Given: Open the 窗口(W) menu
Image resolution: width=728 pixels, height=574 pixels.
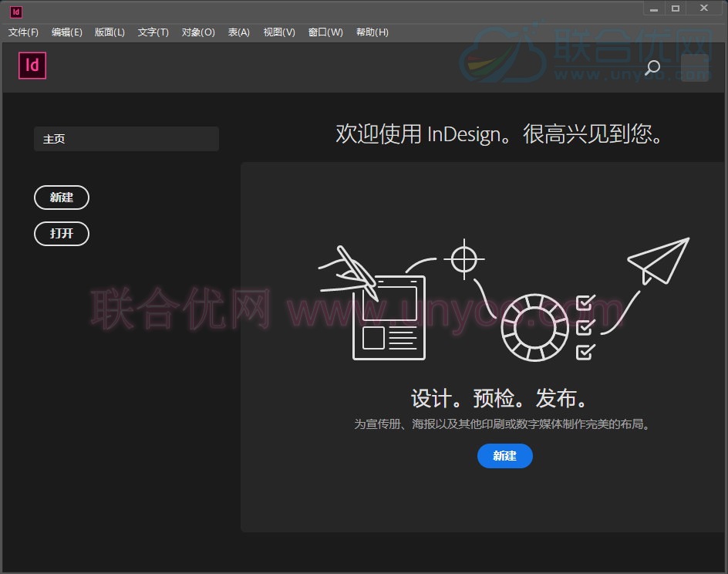Looking at the screenshot, I should coord(325,32).
